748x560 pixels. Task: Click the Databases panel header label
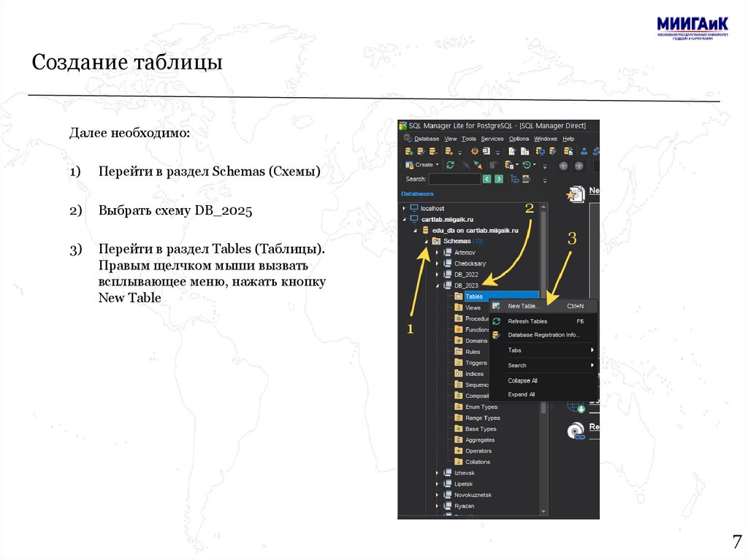coord(417,193)
